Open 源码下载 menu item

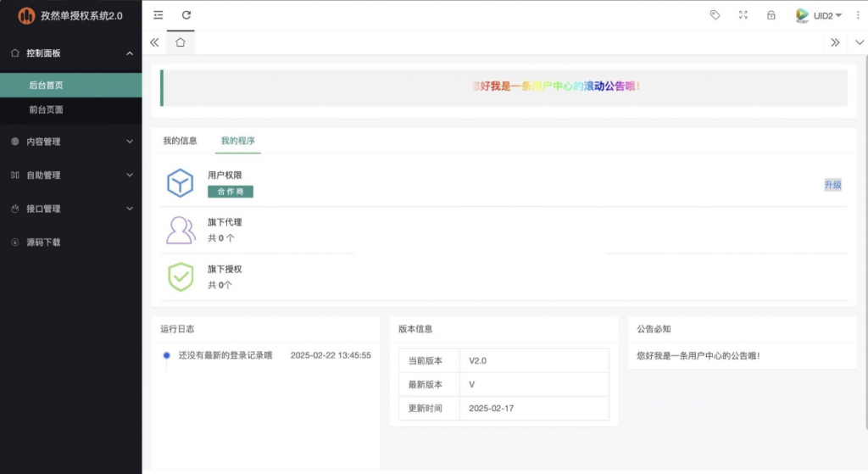pyautogui.click(x=71, y=242)
